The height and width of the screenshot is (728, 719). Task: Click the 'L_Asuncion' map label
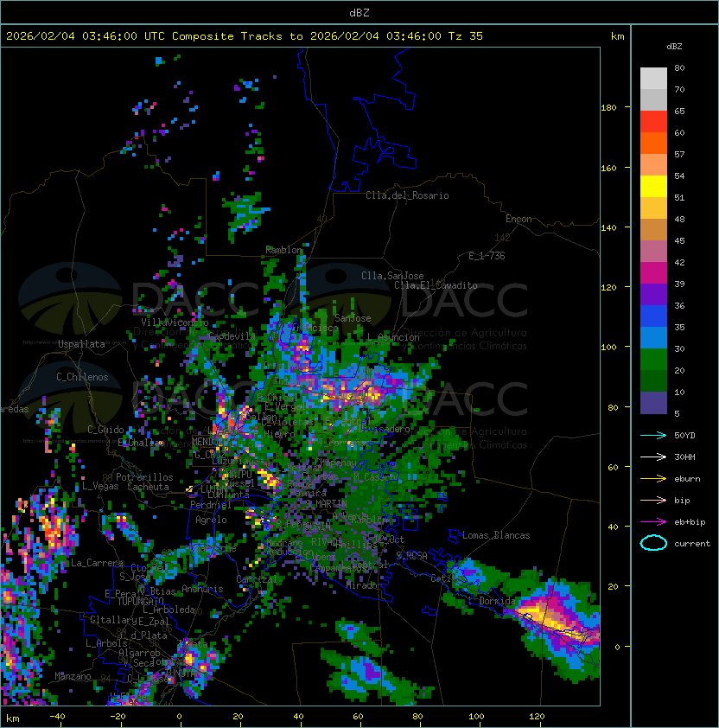click(393, 337)
